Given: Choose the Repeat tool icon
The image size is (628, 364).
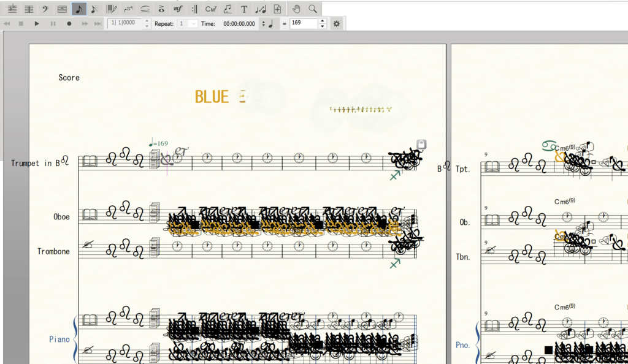Looking at the screenshot, I should pyautogui.click(x=194, y=9).
